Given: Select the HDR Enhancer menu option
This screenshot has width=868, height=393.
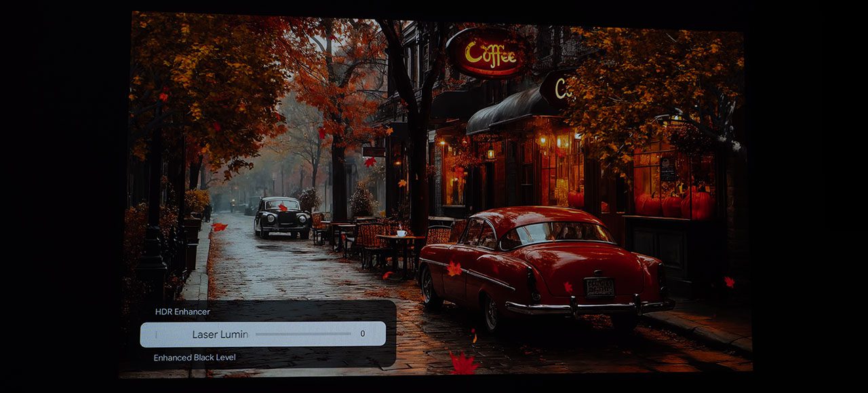Looking at the screenshot, I should point(182,312).
